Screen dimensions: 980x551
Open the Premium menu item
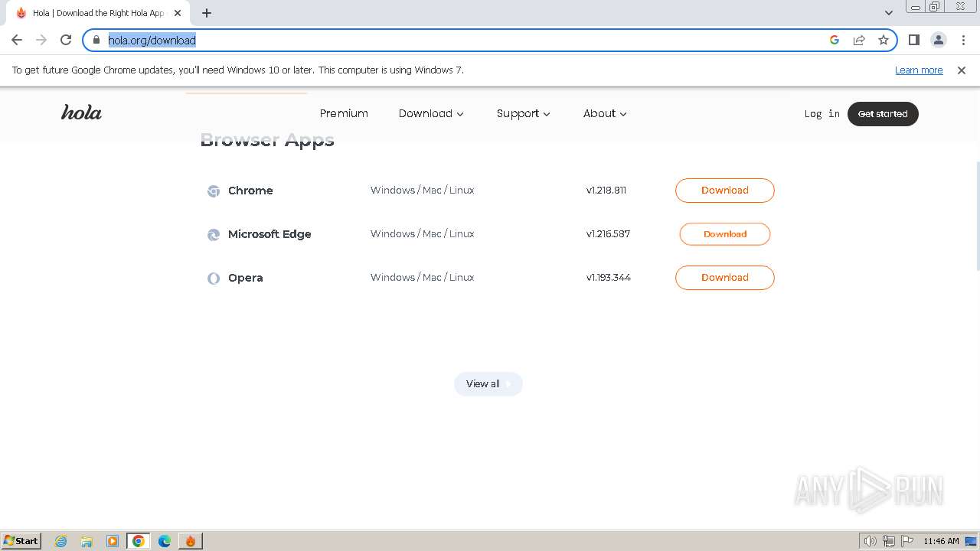point(344,113)
